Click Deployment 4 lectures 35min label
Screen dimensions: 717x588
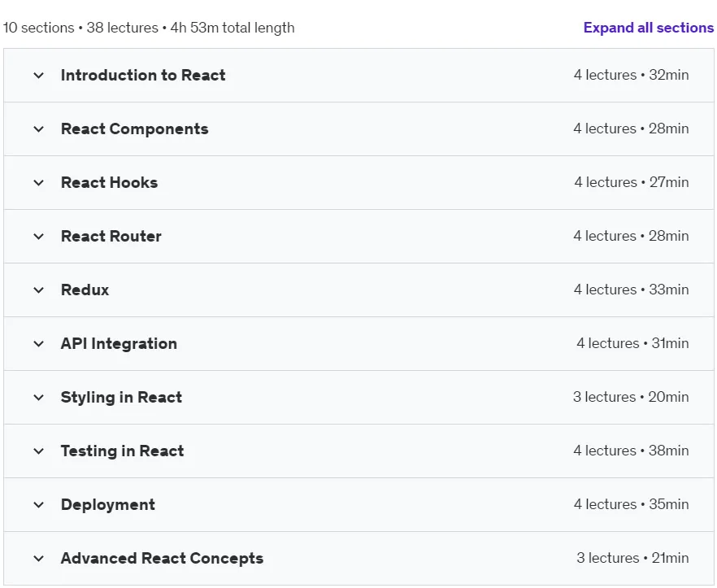point(631,504)
